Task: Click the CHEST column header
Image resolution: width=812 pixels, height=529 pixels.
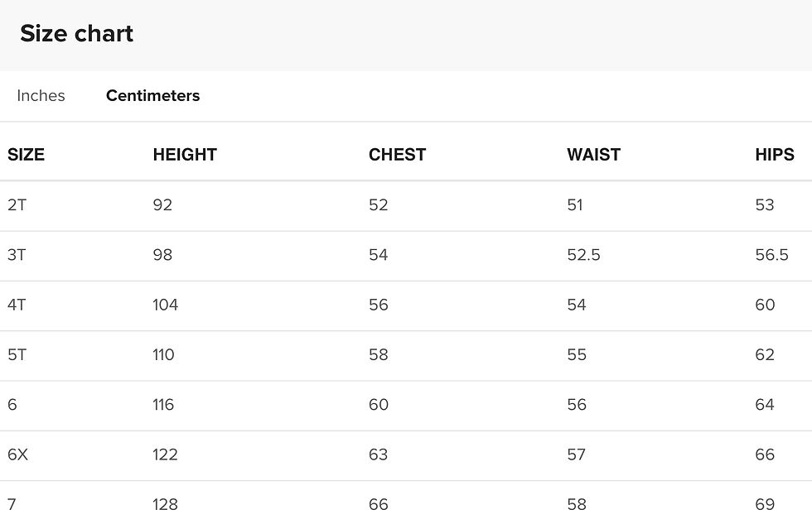Action: pyautogui.click(x=397, y=155)
